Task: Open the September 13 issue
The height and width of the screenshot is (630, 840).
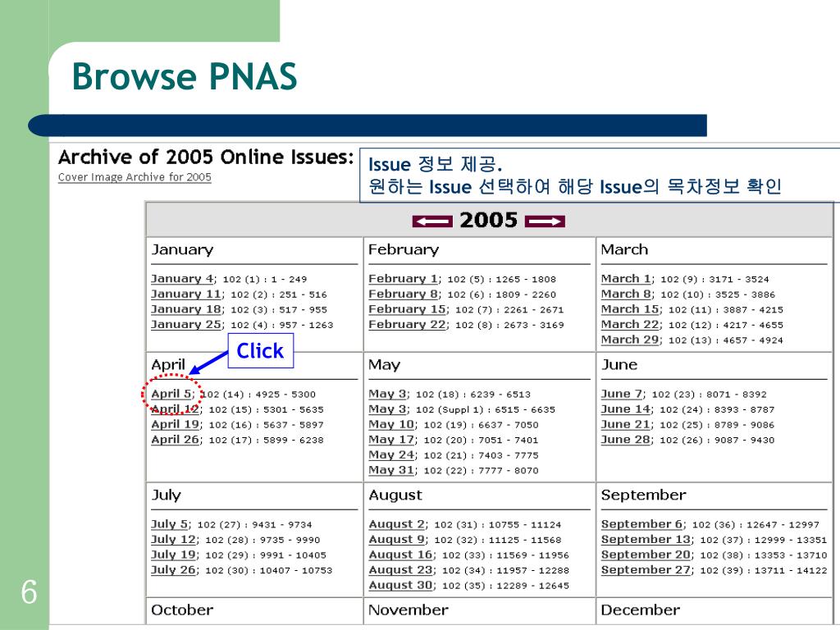Action: pyautogui.click(x=646, y=540)
